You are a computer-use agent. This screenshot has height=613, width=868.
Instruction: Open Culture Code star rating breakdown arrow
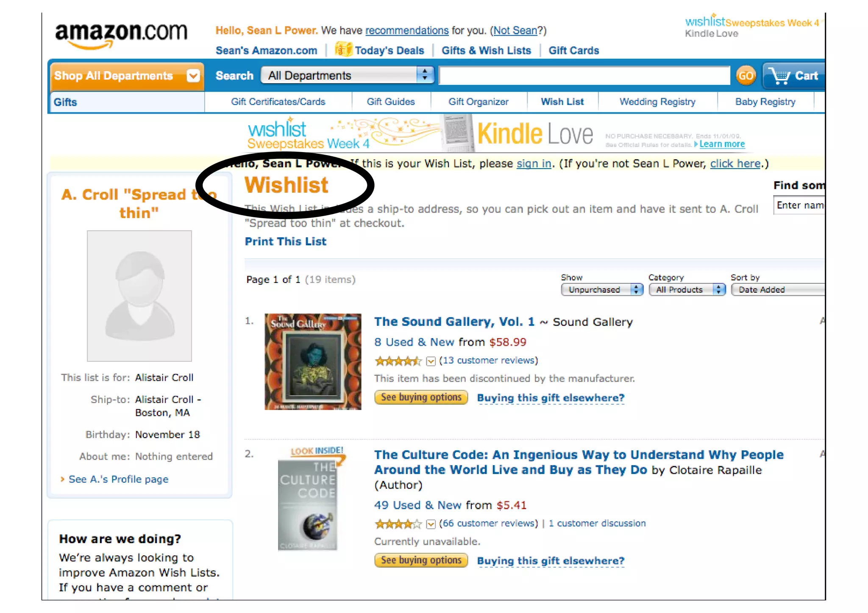(x=431, y=524)
